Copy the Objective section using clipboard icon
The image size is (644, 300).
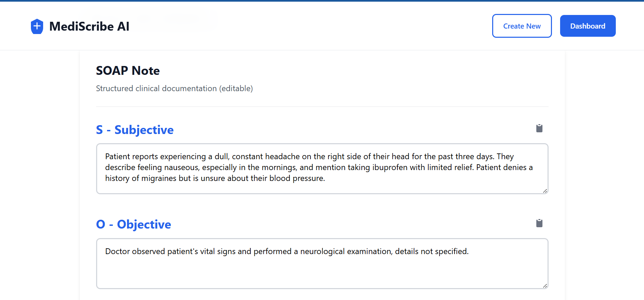click(539, 223)
